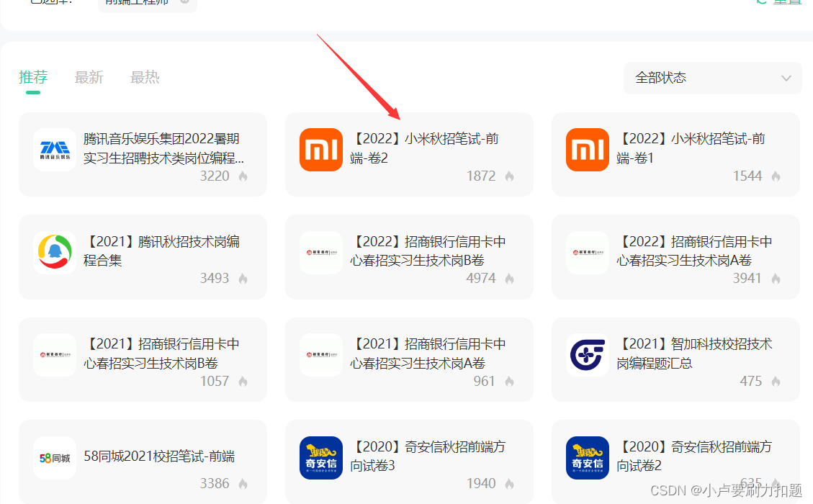The width and height of the screenshot is (813, 504).
Task: Click the flame icon beside 1940
Action: 510,484
